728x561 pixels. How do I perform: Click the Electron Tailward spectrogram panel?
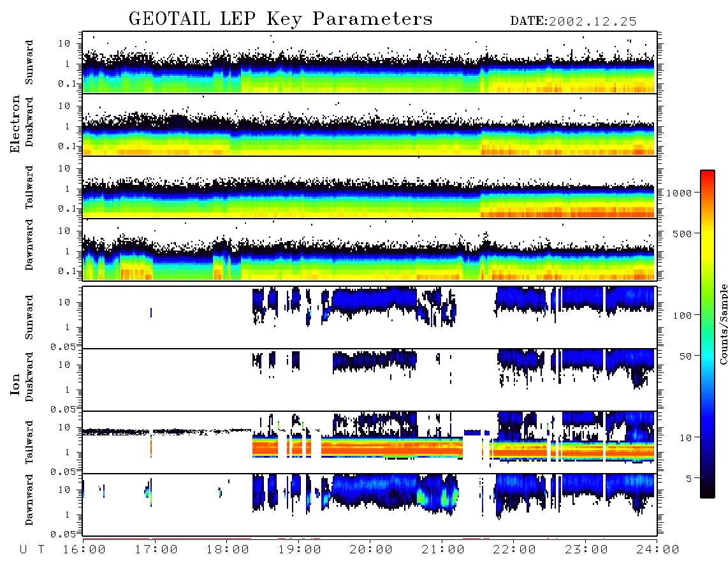[370, 187]
